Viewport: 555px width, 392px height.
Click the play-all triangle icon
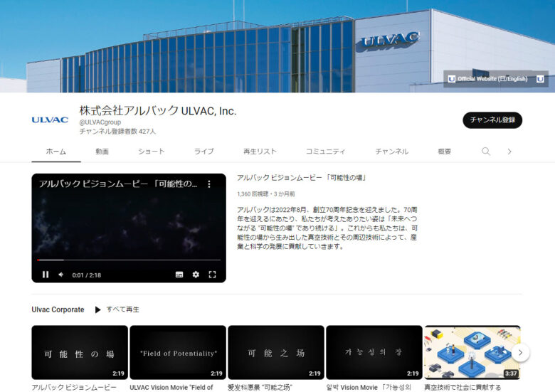(97, 309)
